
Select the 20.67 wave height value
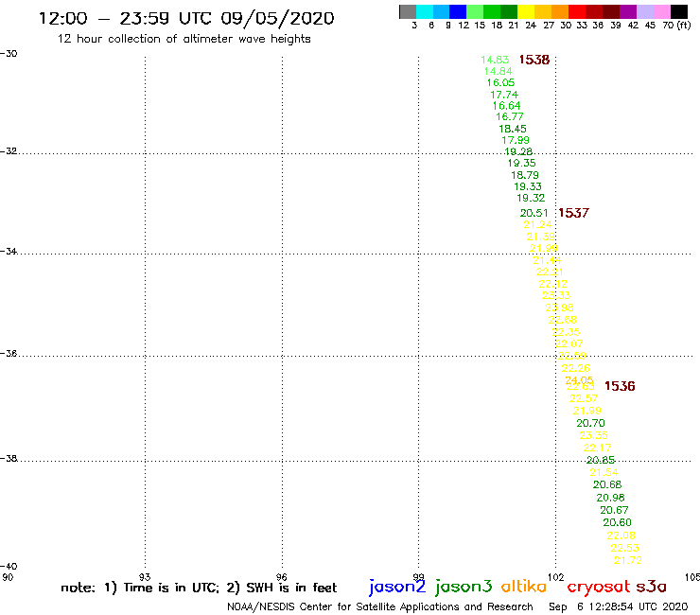[x=614, y=510]
